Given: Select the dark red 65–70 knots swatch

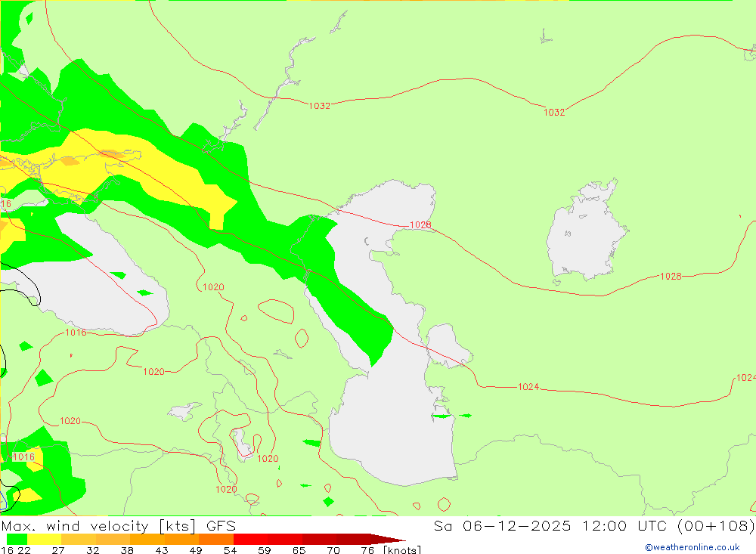Looking at the screenshot, I should click(x=319, y=539).
